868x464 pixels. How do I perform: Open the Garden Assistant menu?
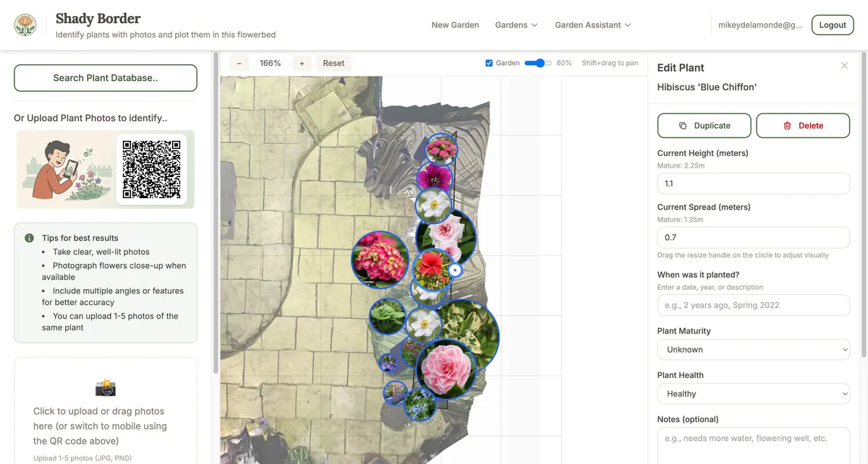592,25
